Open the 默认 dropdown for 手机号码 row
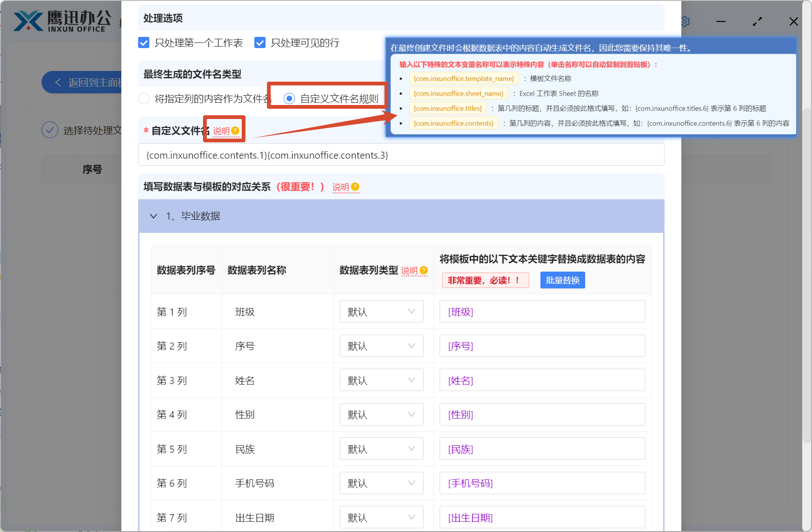Image resolution: width=812 pixels, height=532 pixels. click(381, 483)
